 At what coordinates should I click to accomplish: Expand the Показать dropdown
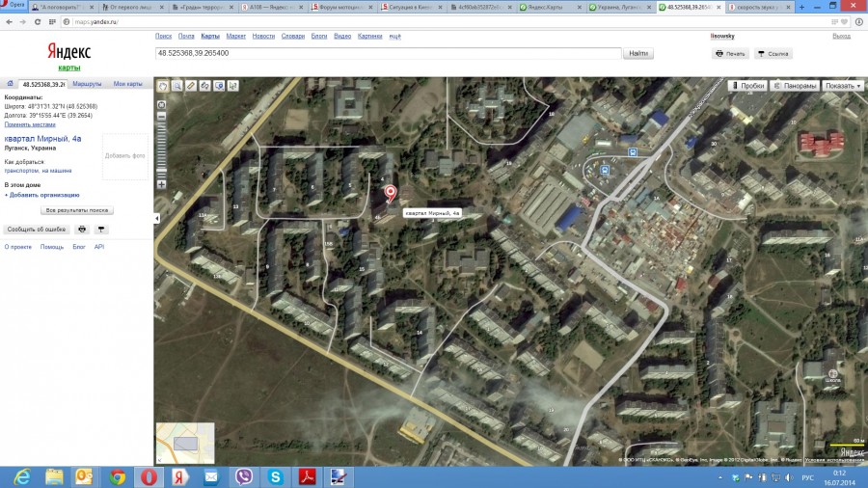843,86
